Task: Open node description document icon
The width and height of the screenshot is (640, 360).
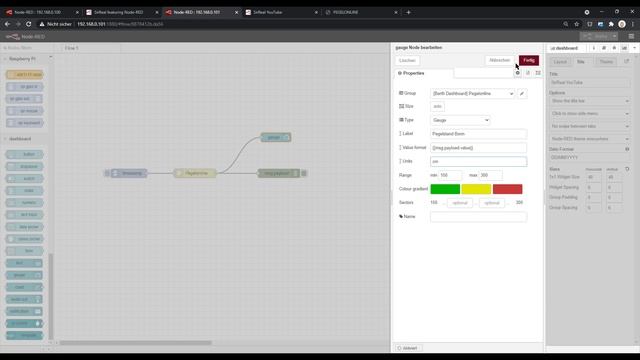Action: pos(528,73)
